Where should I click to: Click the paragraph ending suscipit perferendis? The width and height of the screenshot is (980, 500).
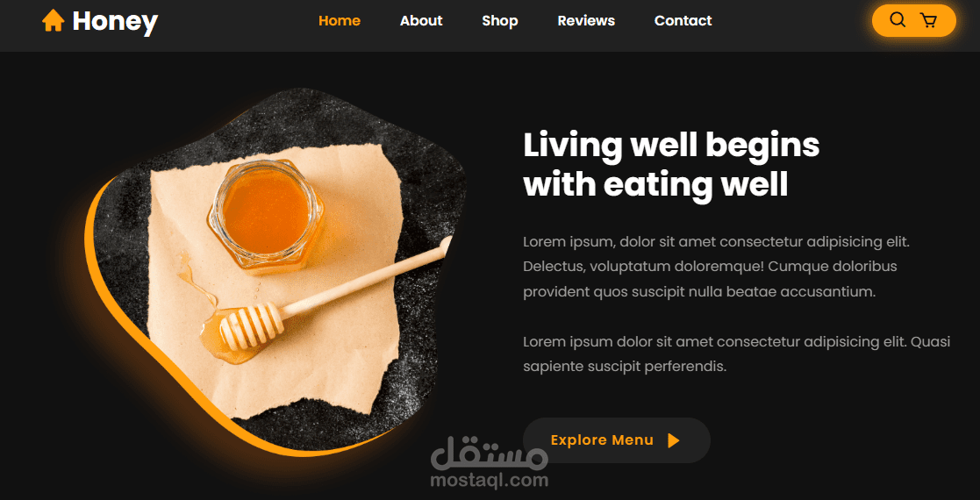pos(736,354)
